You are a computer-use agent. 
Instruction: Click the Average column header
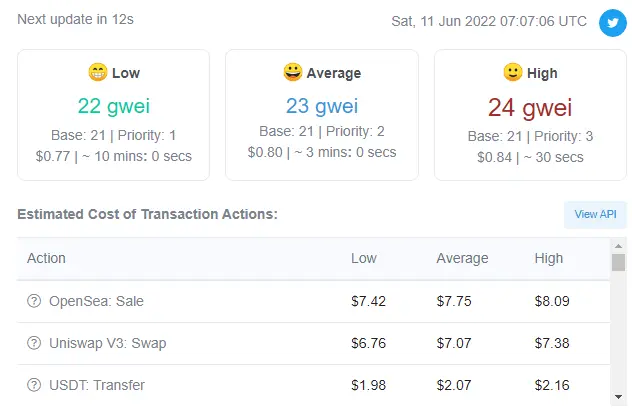point(462,258)
